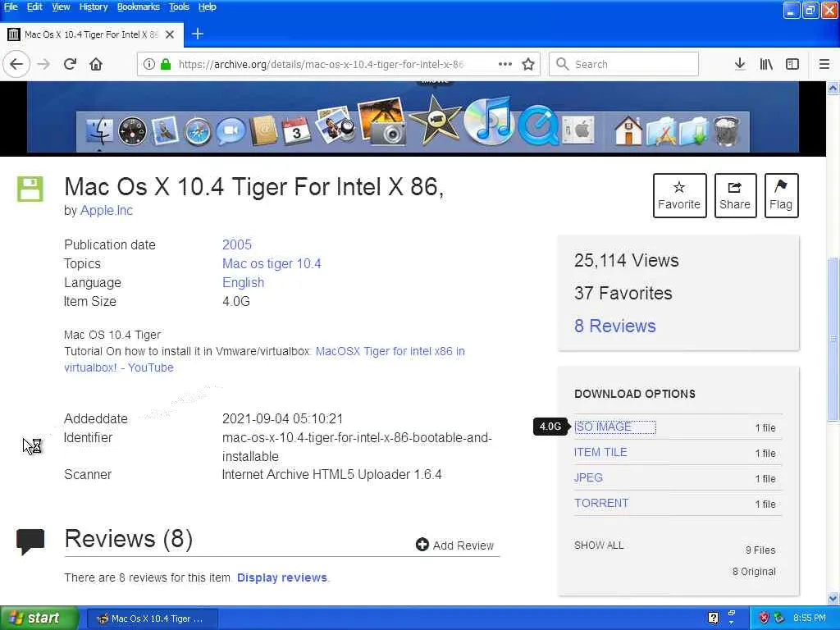Favorite this item with star button

(x=679, y=195)
